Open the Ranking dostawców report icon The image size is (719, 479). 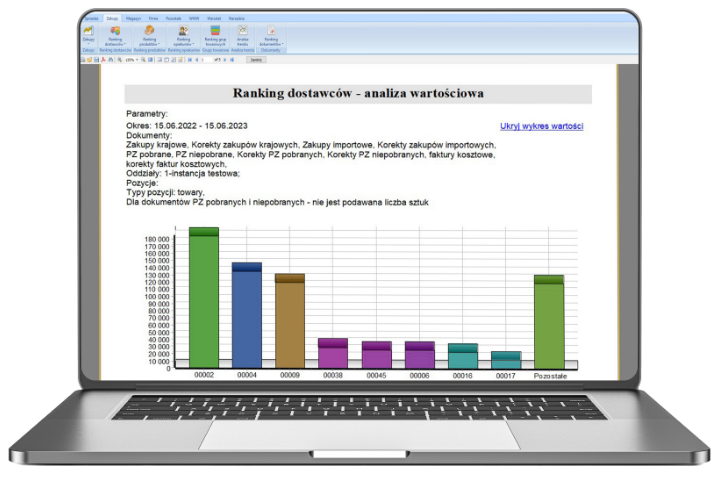pos(115,33)
